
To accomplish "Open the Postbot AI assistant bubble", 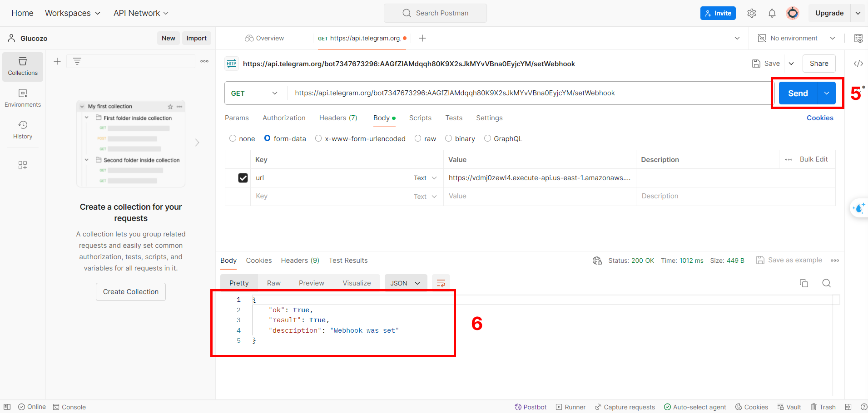I will tap(858, 208).
